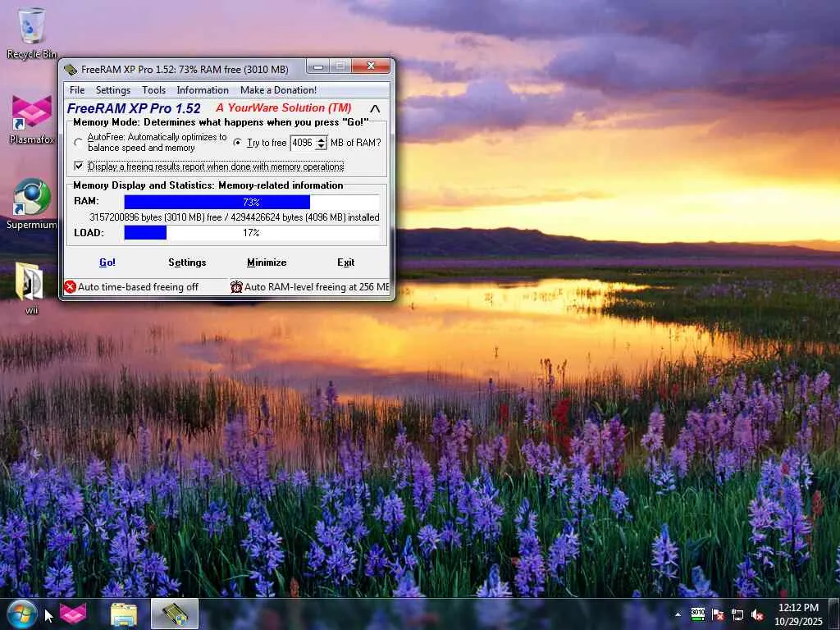
Task: Click the Settings button below the statistics
Action: [x=187, y=262]
